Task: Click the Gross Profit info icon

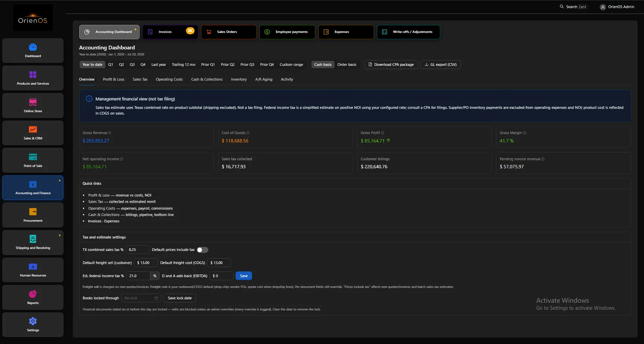Action: tap(383, 133)
